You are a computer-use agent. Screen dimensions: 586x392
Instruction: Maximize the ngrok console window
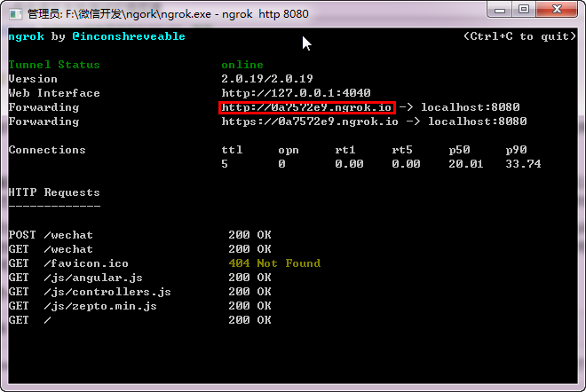click(524, 10)
